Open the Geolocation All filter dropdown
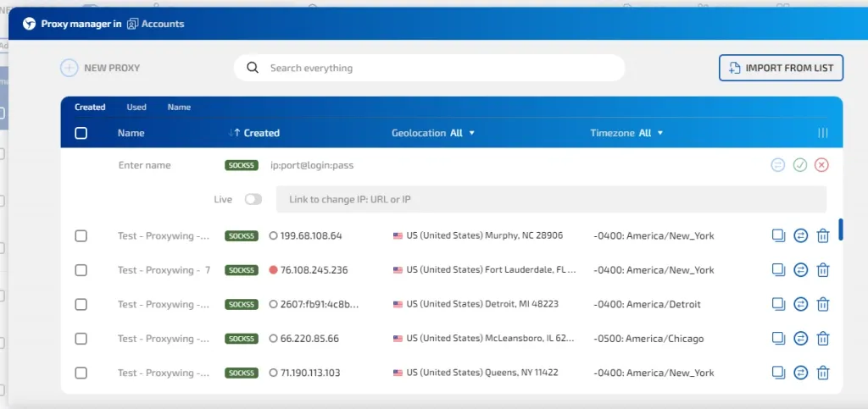The height and width of the screenshot is (409, 868). click(x=433, y=133)
